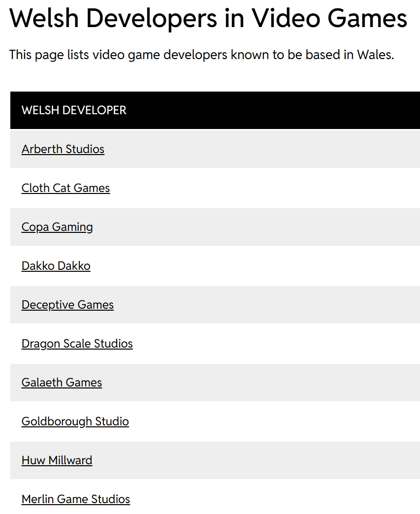Follow the Dakko Dakko link
The height and width of the screenshot is (514, 420).
[56, 266]
